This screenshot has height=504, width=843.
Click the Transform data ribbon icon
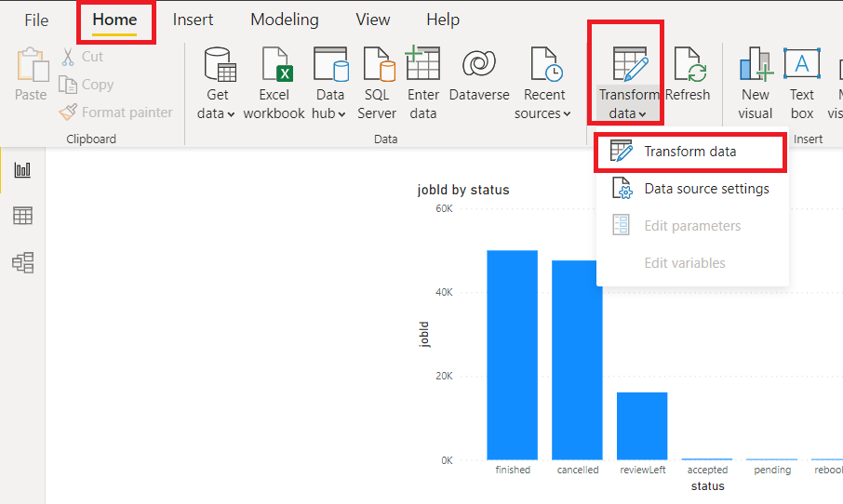tap(630, 64)
